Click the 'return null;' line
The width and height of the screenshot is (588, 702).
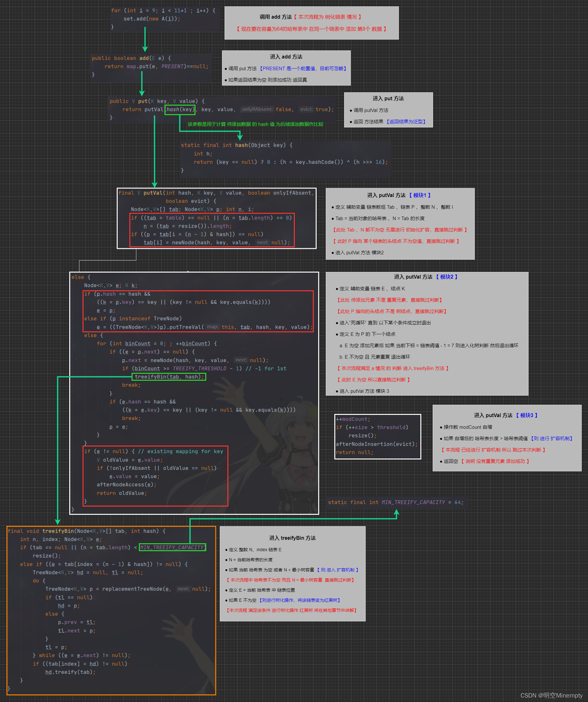pos(355,453)
